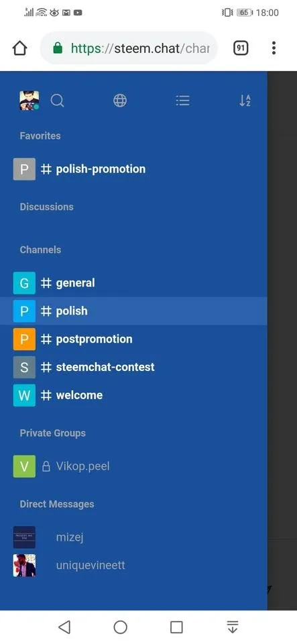
Task: Tap the green padlock site security icon
Action: [58, 48]
